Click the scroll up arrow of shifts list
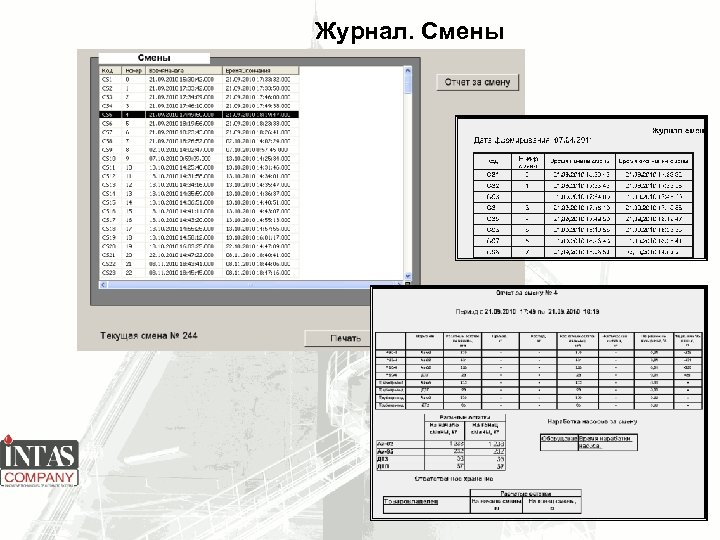Viewport: 720px width, 540px height. pyautogui.click(x=407, y=71)
